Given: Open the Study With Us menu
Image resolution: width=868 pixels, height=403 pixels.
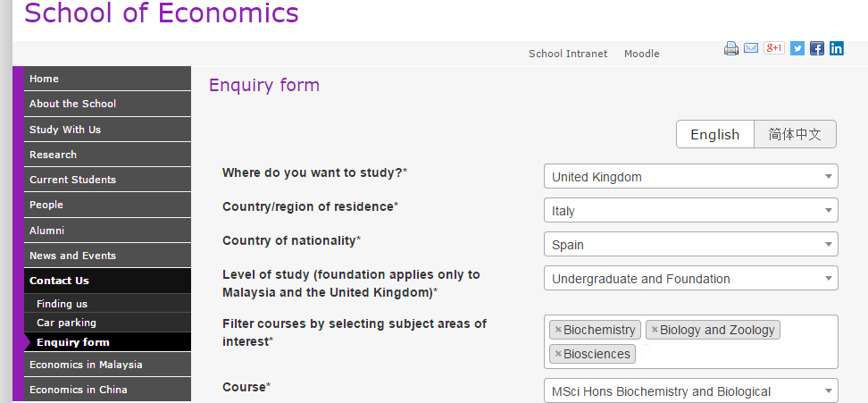Looking at the screenshot, I should pos(65,130).
